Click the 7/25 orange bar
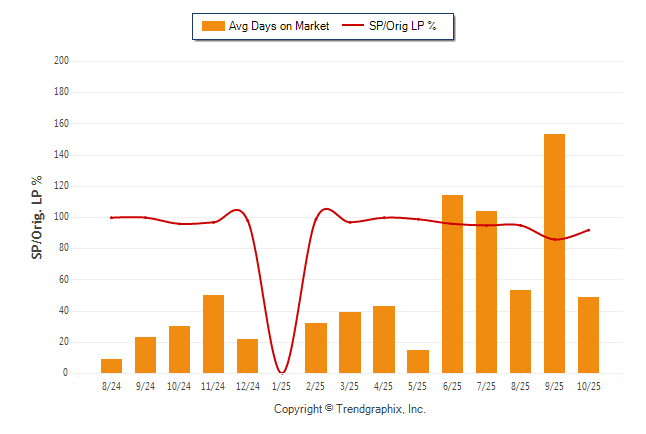Viewport: 646px width, 434px height. [486, 292]
